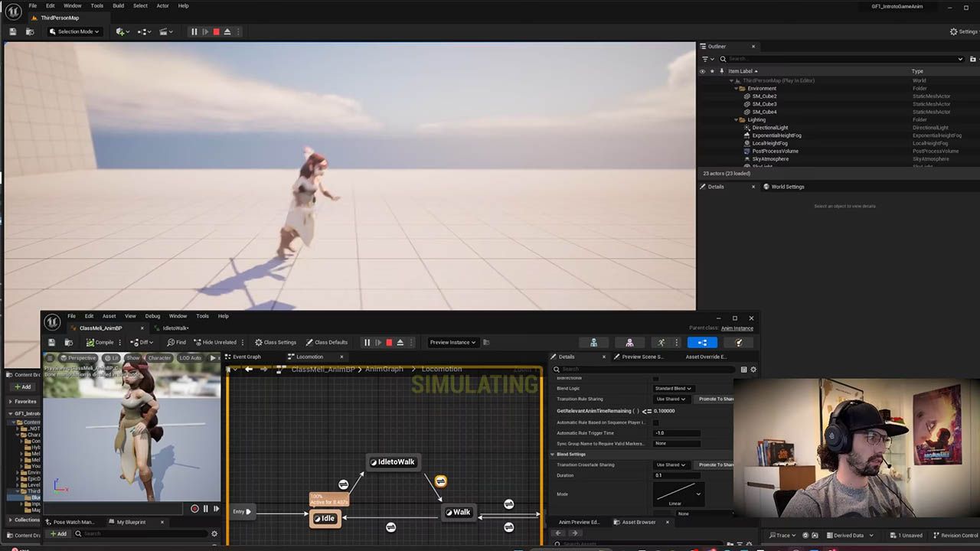Click the Anim Instance parent class link
This screenshot has height=551, width=980.
click(737, 328)
